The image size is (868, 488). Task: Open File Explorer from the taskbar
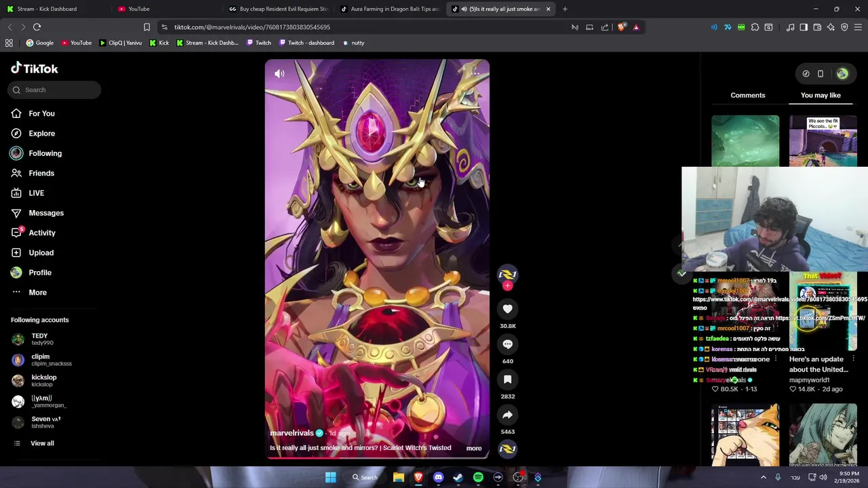399,477
